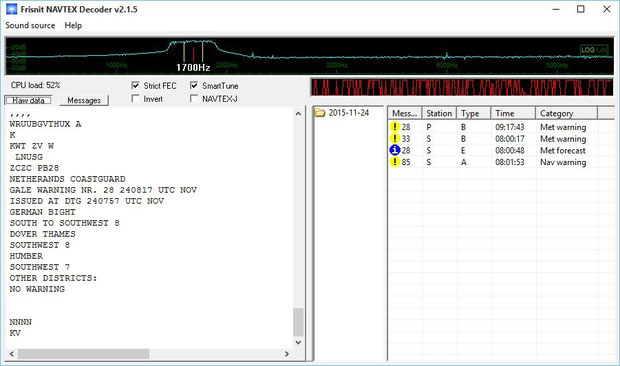Click the Met warning cell at 09:17:43
Image resolution: width=620 pixels, height=366 pixels.
click(563, 127)
